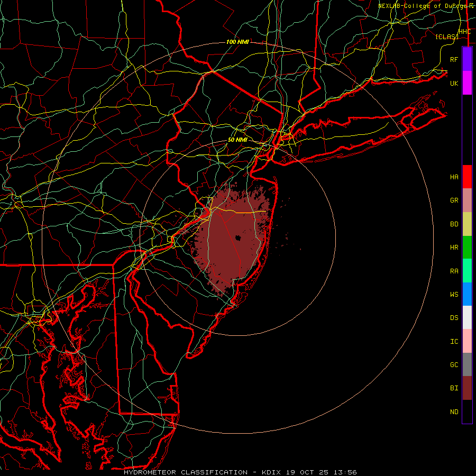Viewport: 476px width, 476px height.
Task: Click the red HA legend color swatch
Action: point(467,177)
